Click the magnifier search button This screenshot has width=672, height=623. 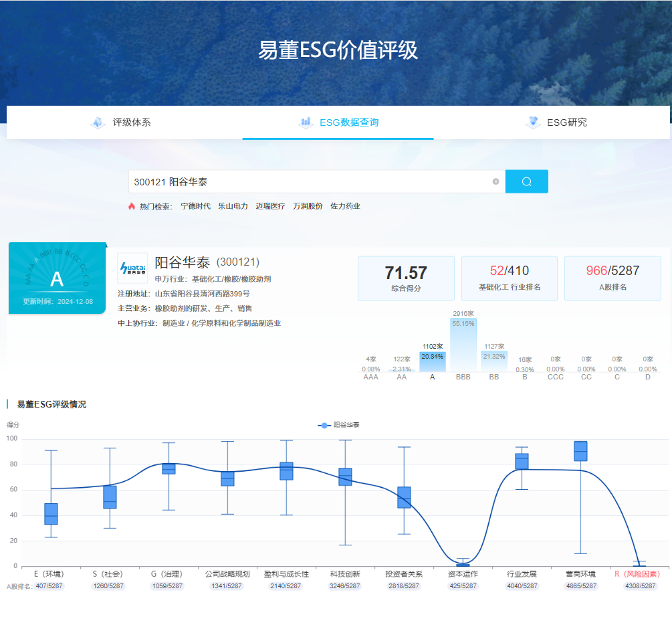(526, 181)
